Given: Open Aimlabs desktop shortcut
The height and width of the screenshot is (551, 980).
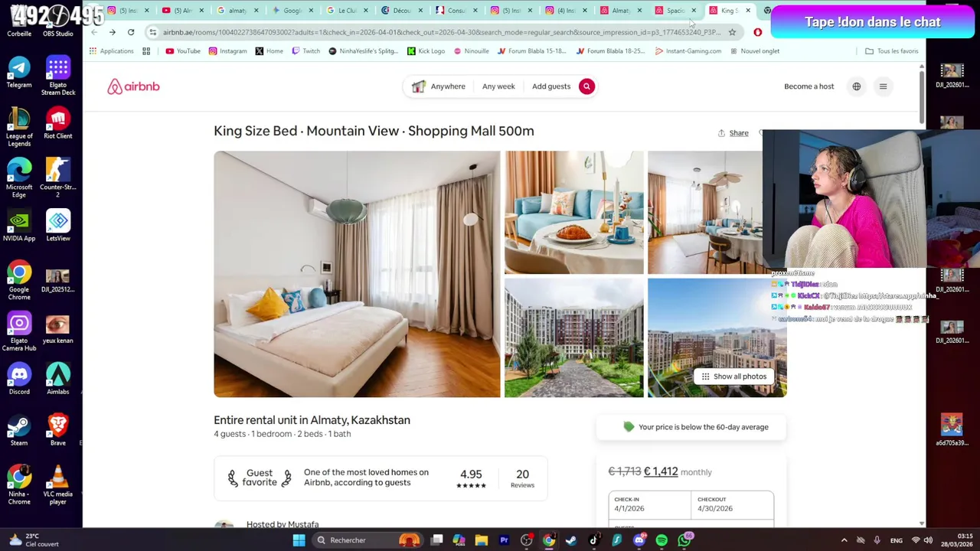Looking at the screenshot, I should click(58, 380).
